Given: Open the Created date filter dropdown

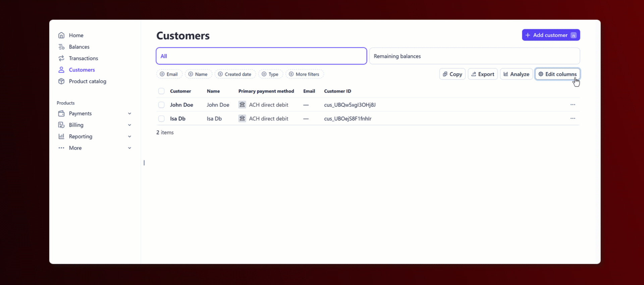Looking at the screenshot, I should [235, 74].
